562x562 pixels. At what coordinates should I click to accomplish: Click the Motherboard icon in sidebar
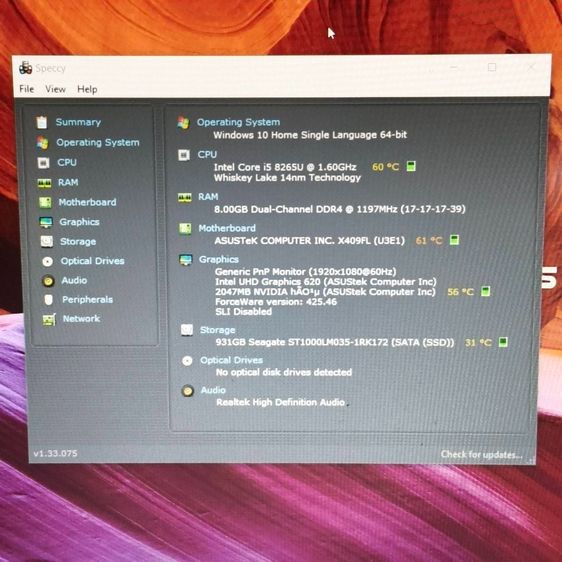coord(45,202)
